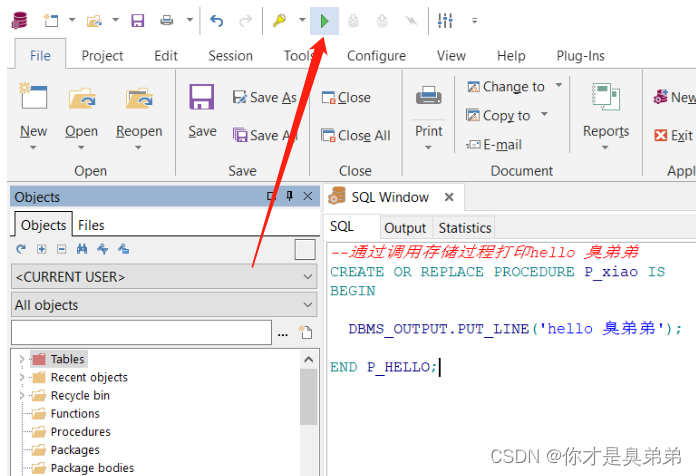Pin the Objects panel with the pushpin icon
Image resolution: width=696 pixels, height=476 pixels.
pyautogui.click(x=290, y=196)
